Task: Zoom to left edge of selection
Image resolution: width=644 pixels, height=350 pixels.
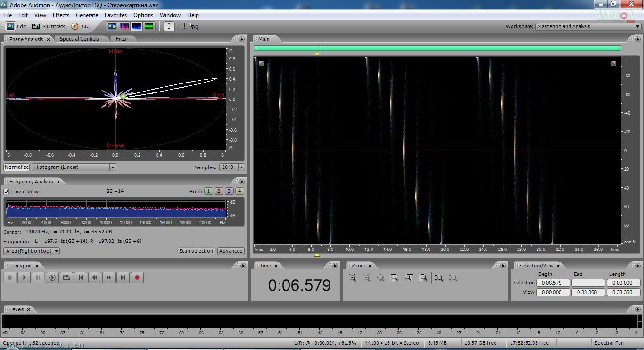Action: (x=409, y=278)
